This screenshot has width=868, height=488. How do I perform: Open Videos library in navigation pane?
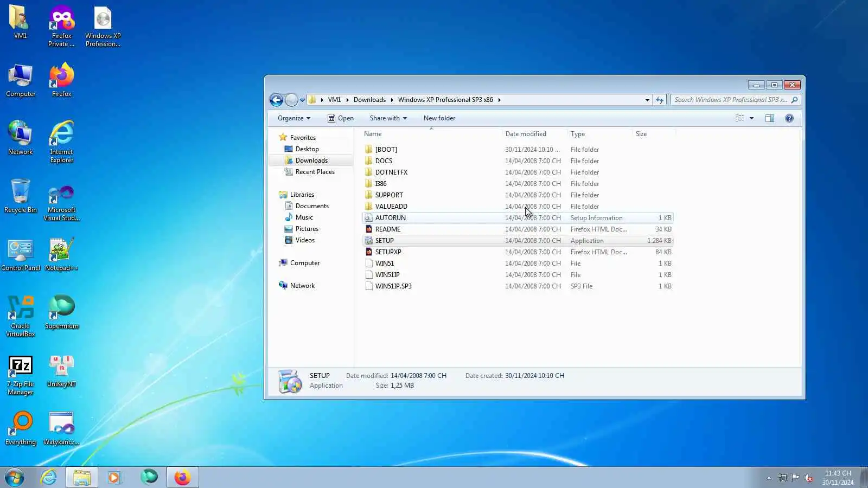(x=305, y=240)
